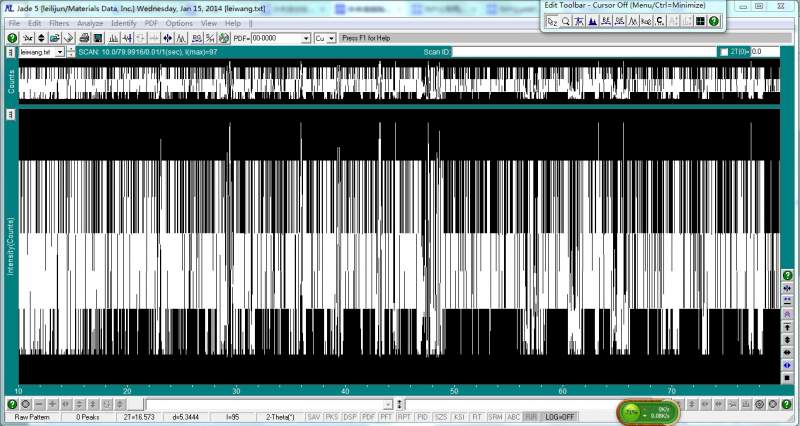The width and height of the screenshot is (800, 426).
Task: Select the zoom magnifier in Edit Toolbar
Action: [x=566, y=21]
